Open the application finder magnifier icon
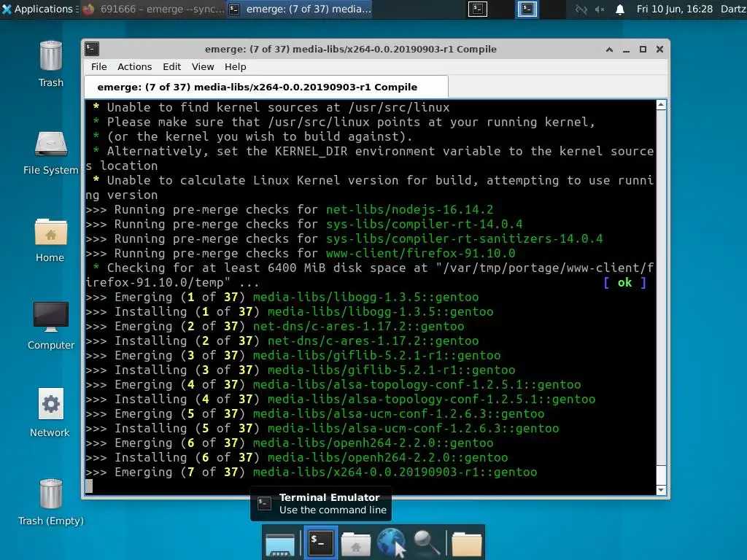The image size is (747, 560). click(426, 542)
